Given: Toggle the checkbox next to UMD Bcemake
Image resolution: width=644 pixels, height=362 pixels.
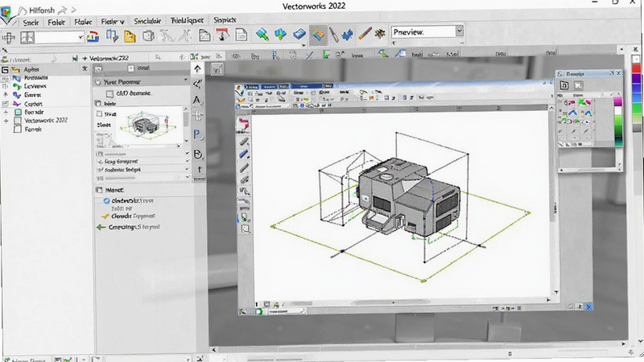Looking at the screenshot, I should [109, 93].
